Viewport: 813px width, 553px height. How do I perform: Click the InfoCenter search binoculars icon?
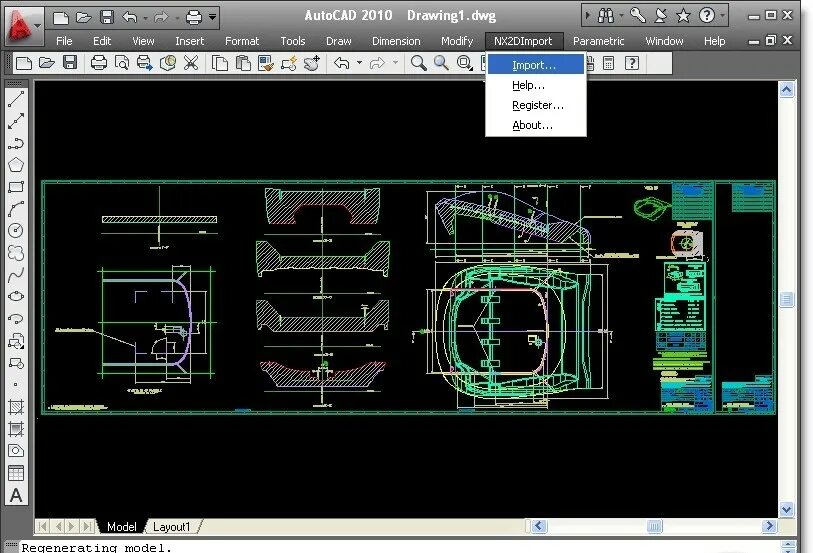click(606, 16)
